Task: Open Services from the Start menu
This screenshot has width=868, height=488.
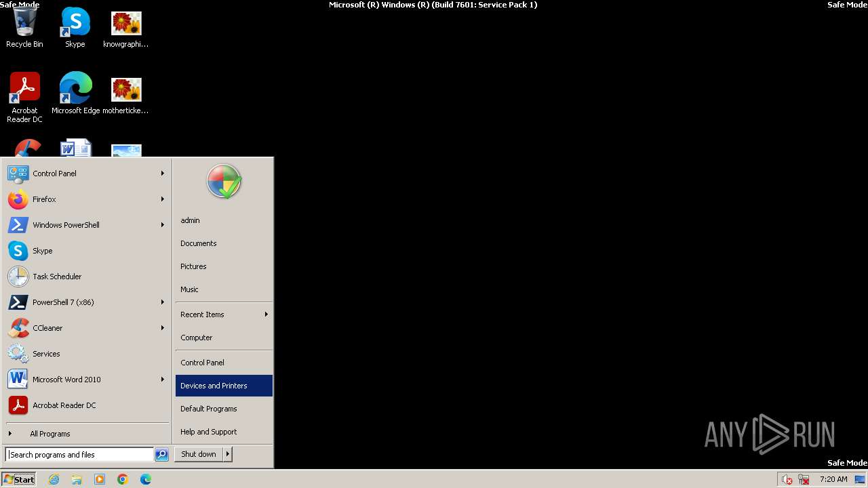Action: [x=86, y=354]
